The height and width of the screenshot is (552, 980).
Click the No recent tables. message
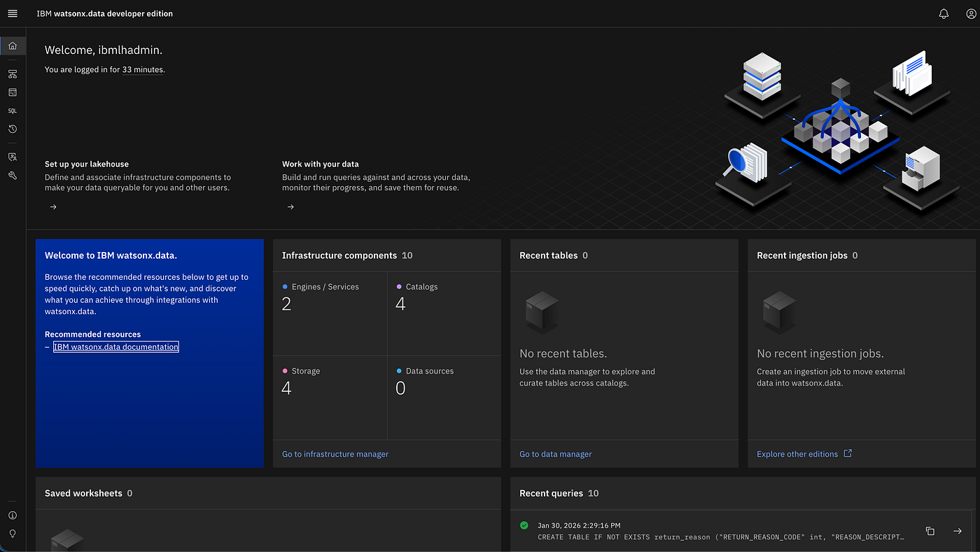coord(563,353)
